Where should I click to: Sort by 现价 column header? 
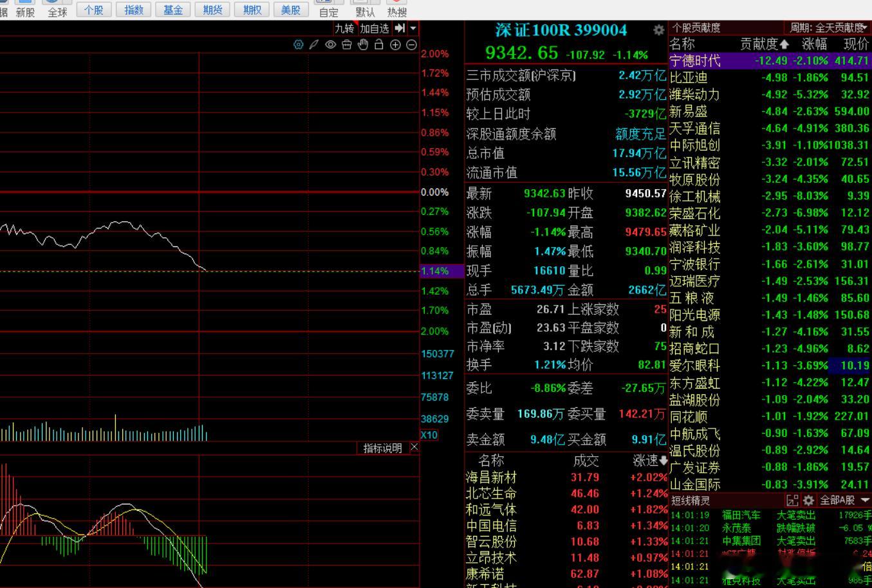click(x=856, y=44)
